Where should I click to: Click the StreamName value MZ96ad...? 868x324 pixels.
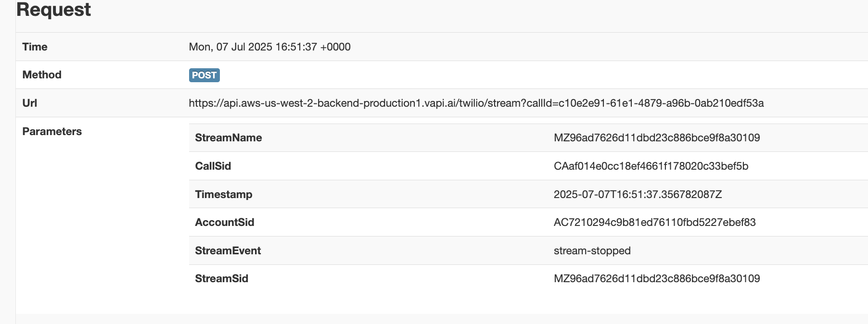(x=656, y=137)
